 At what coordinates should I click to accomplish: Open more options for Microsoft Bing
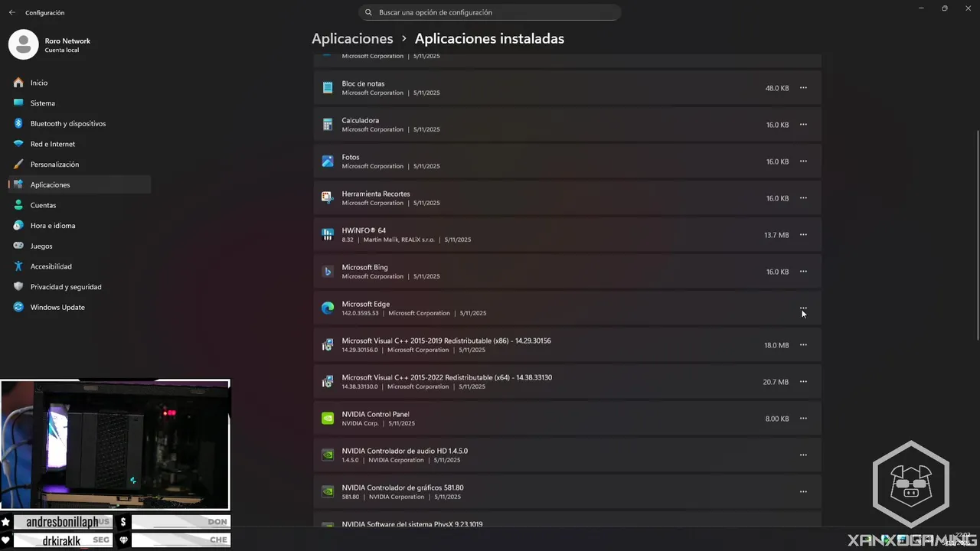coord(803,272)
